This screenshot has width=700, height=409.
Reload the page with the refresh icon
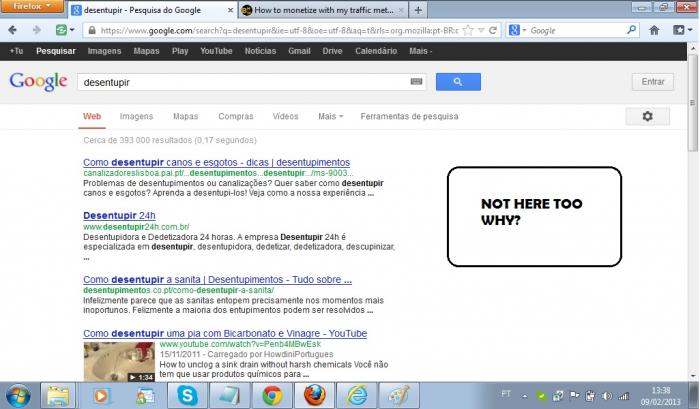click(x=493, y=30)
